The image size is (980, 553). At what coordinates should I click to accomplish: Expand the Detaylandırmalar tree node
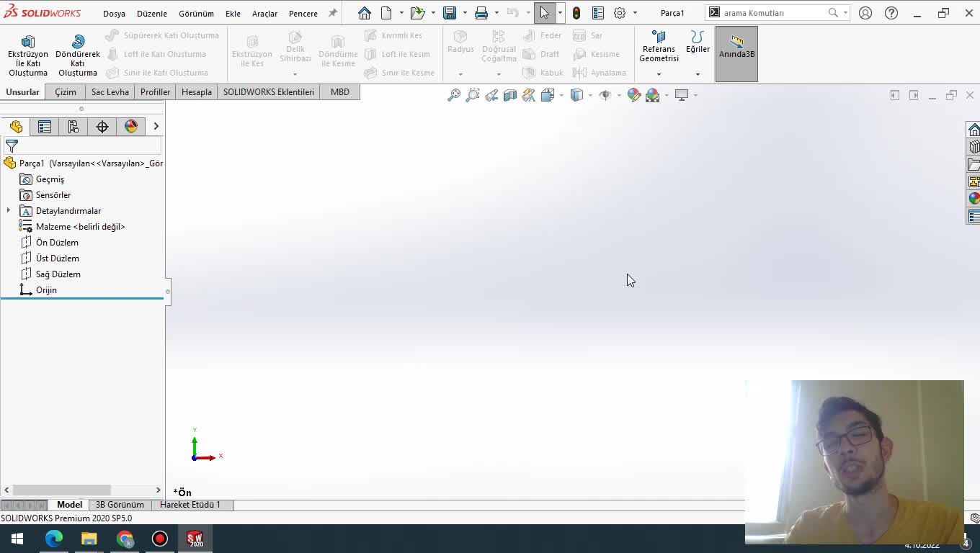[9, 211]
